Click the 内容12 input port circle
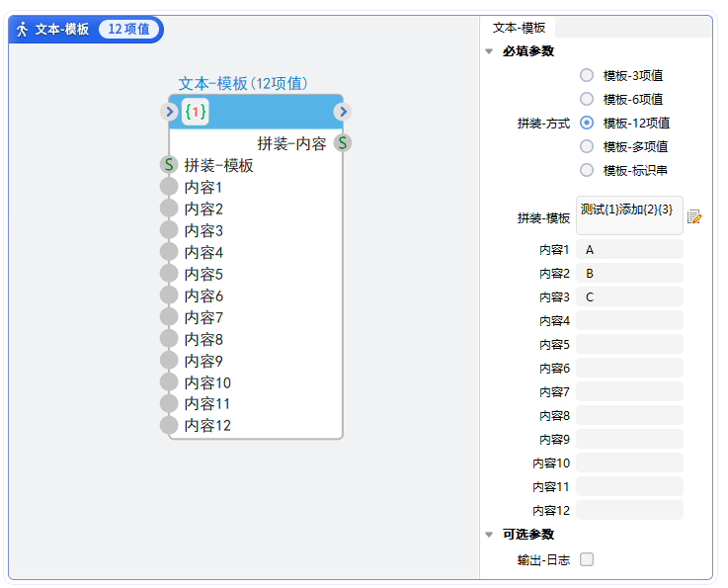This screenshot has height=588, width=728. [169, 425]
